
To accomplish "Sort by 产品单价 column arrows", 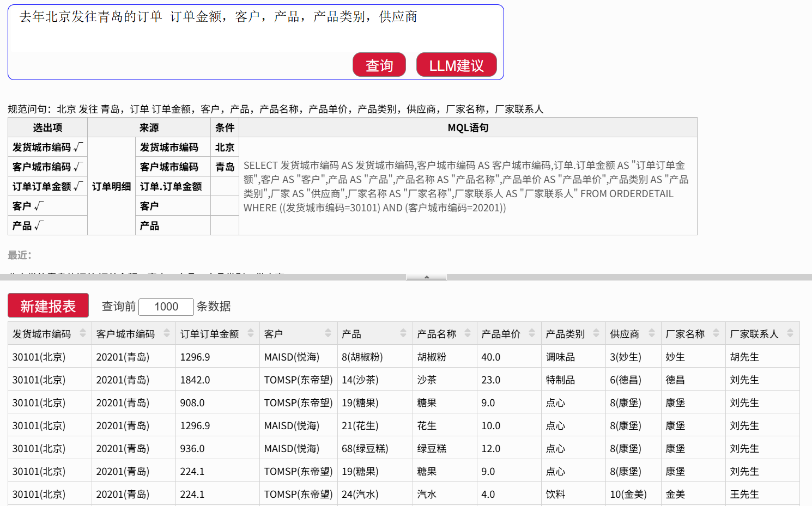I will (x=532, y=333).
